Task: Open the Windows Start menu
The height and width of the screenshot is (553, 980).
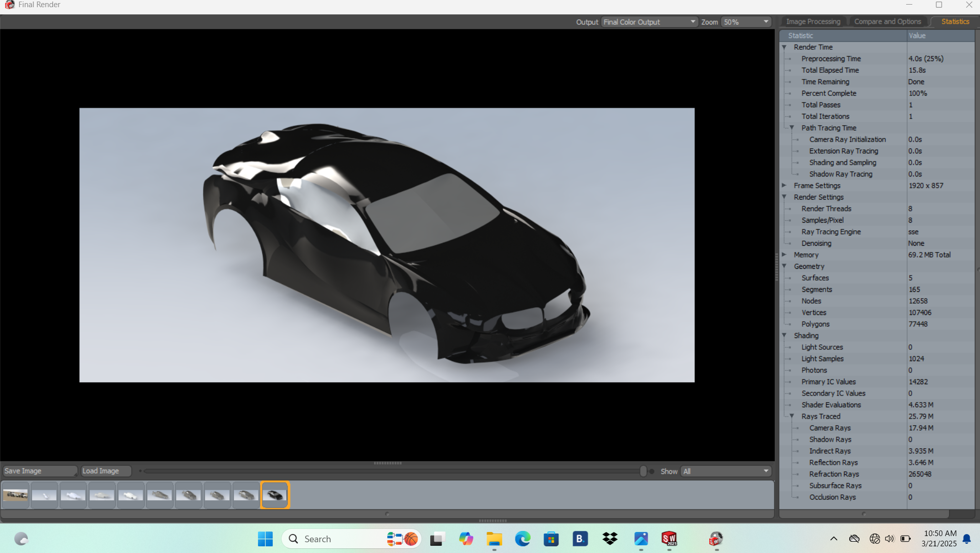Action: (265, 539)
